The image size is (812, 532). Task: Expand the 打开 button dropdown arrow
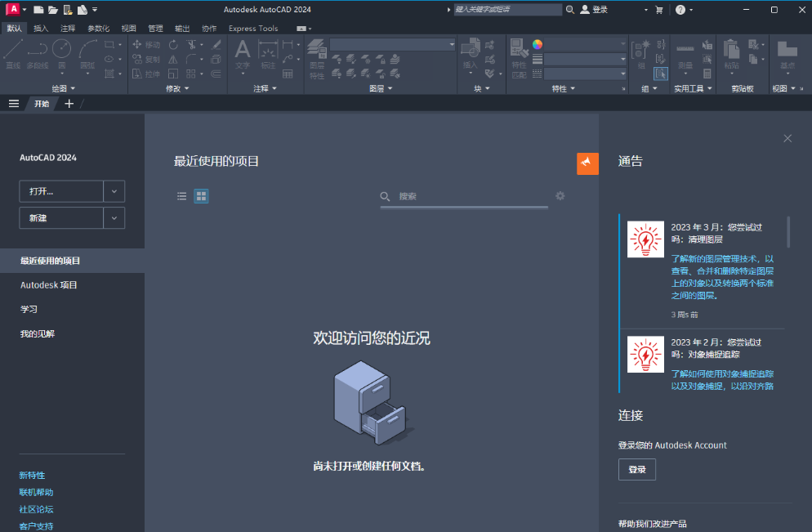pyautogui.click(x=114, y=191)
